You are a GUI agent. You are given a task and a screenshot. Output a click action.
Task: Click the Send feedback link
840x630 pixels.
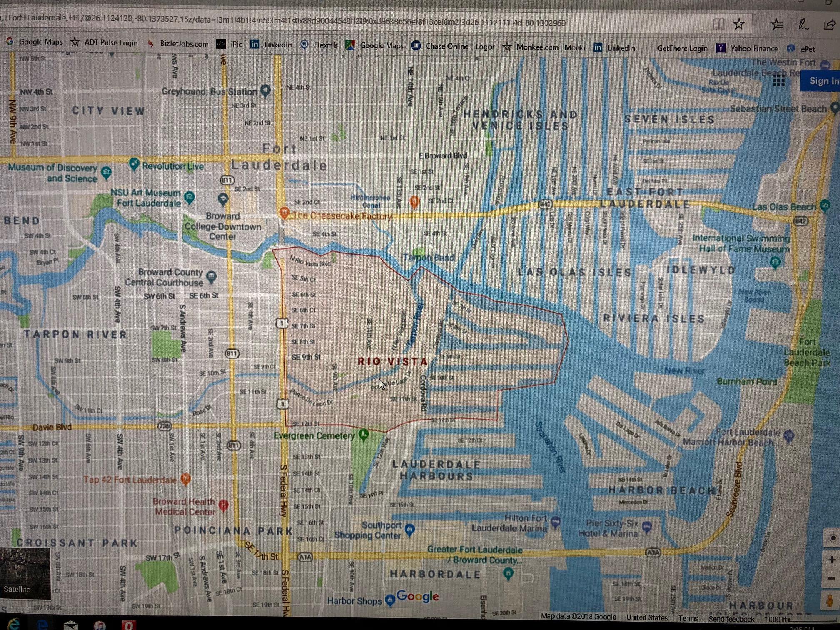[x=731, y=619]
